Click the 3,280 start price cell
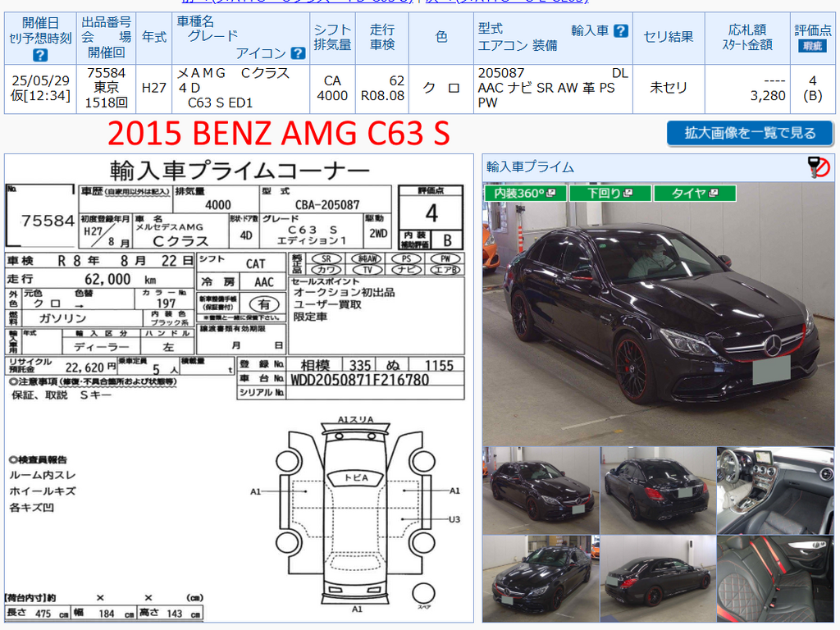 click(x=747, y=89)
